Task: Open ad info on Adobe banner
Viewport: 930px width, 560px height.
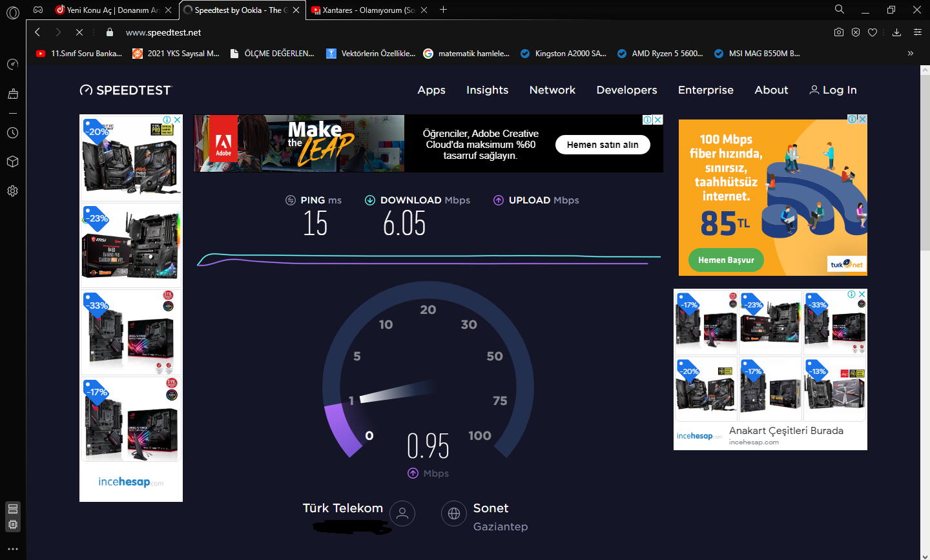Action: point(647,119)
